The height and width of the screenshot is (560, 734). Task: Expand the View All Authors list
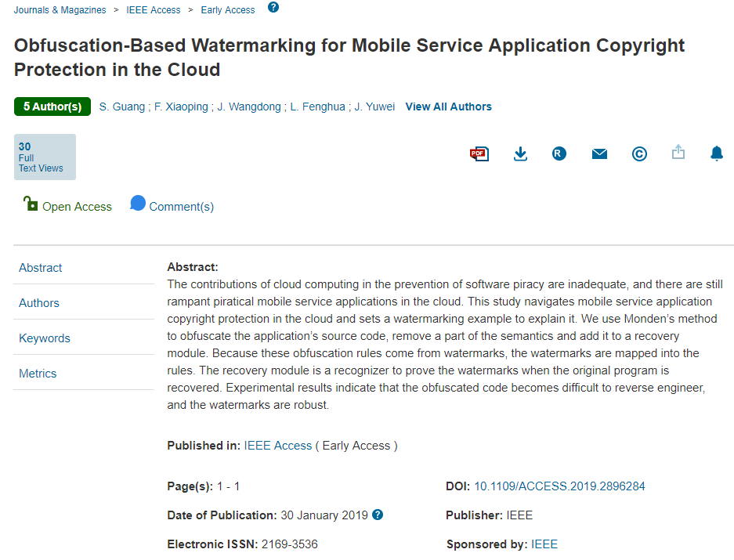pyautogui.click(x=448, y=107)
